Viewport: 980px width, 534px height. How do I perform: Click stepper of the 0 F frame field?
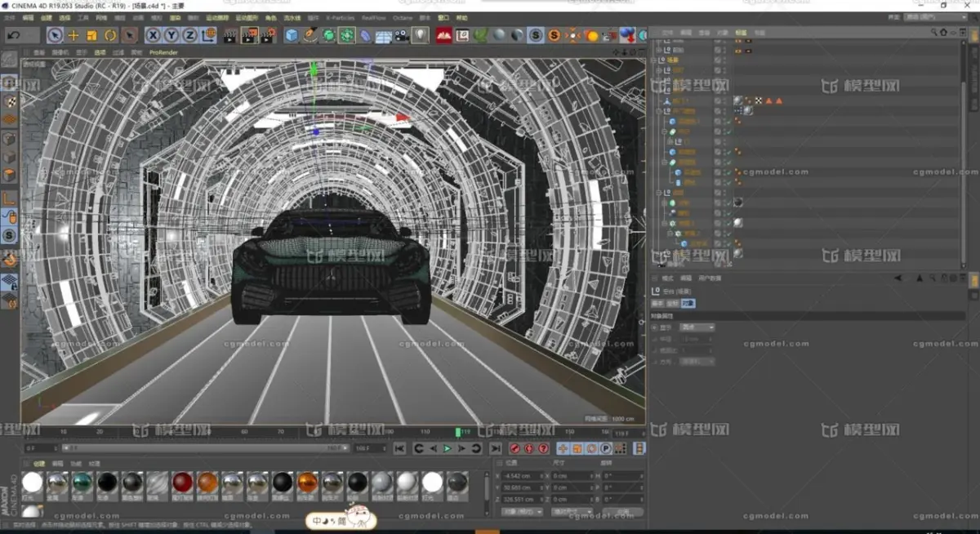coord(56,448)
